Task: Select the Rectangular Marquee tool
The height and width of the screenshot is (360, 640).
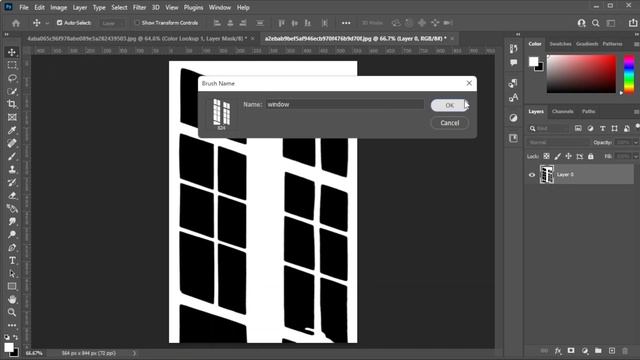Action: coord(12,65)
